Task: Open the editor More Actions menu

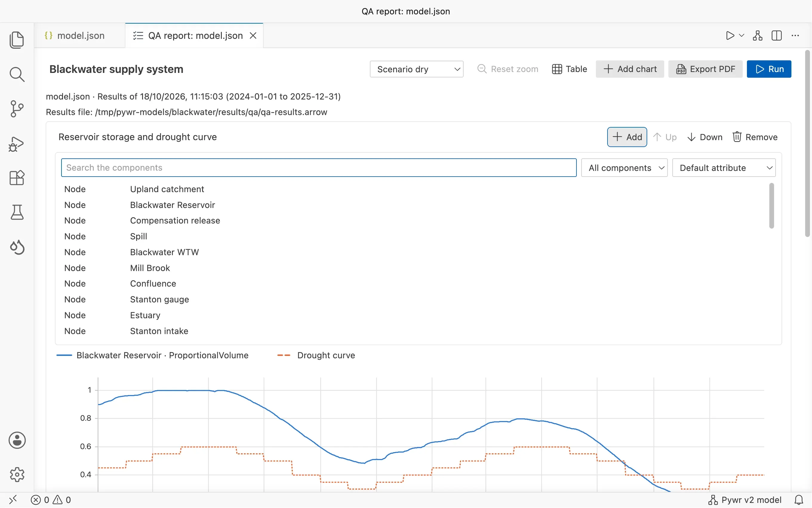Action: pyautogui.click(x=795, y=36)
